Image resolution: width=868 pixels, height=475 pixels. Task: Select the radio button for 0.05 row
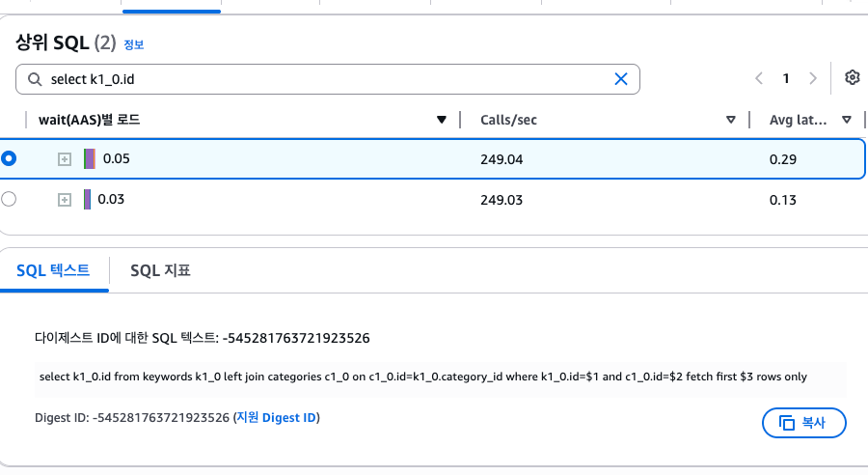pos(9,158)
